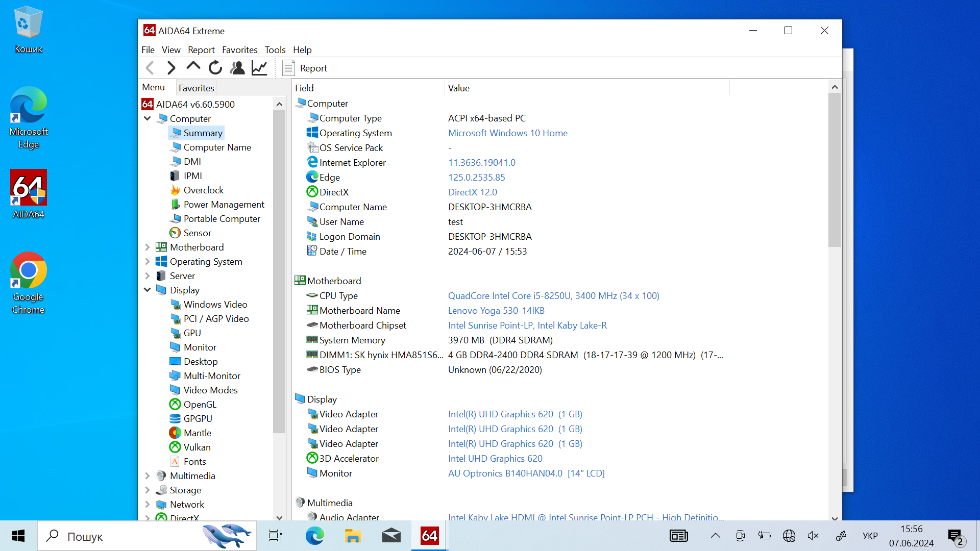Expand the Network tree node
This screenshot has width=980, height=551.
click(148, 504)
